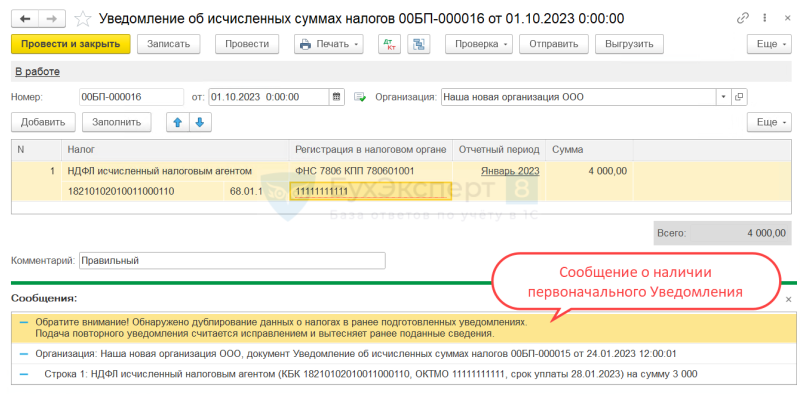Viewport: 800px width, 394px height.
Task: Select the account cell 68.01.1
Action: click(x=256, y=191)
